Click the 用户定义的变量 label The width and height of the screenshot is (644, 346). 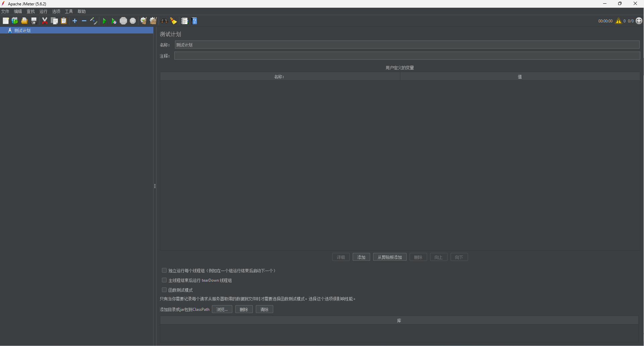400,68
